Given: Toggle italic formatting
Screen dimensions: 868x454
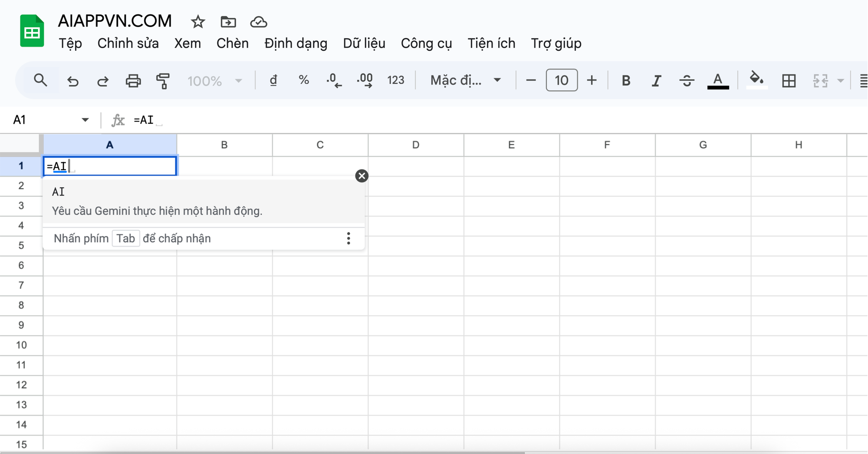Looking at the screenshot, I should coord(656,81).
